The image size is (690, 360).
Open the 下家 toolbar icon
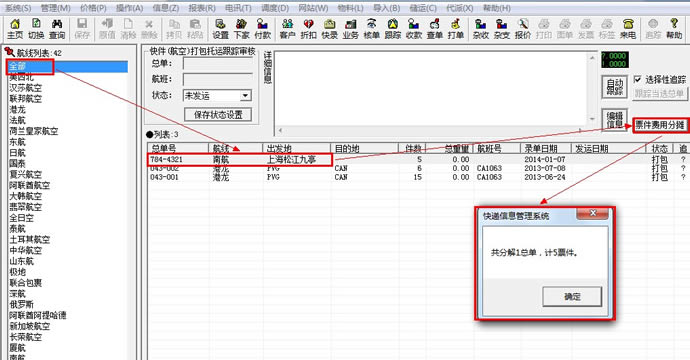pyautogui.click(x=241, y=29)
